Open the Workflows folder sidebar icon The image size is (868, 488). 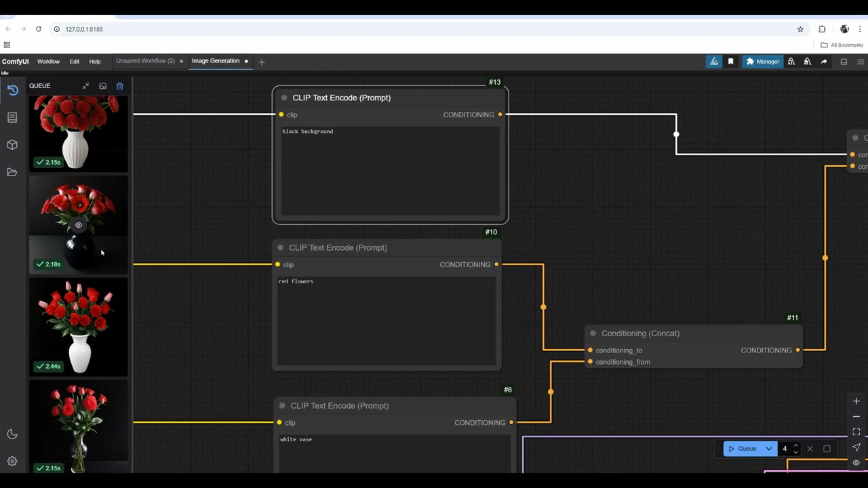click(x=12, y=172)
